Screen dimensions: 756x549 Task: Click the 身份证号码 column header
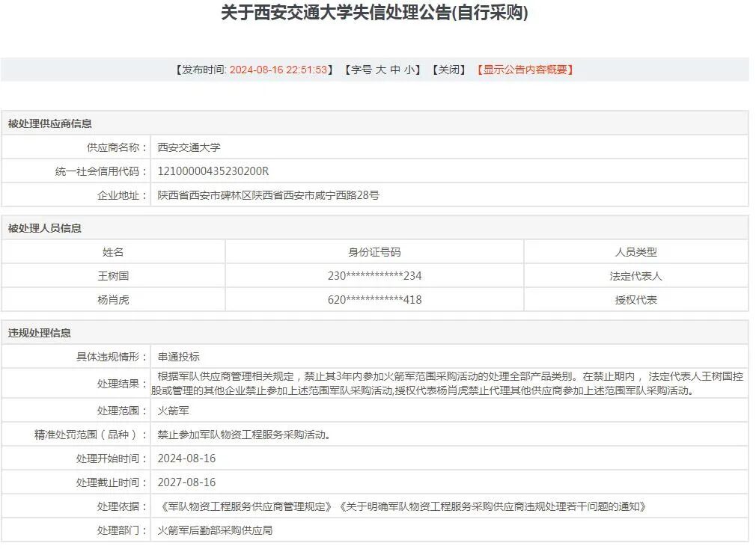[374, 252]
